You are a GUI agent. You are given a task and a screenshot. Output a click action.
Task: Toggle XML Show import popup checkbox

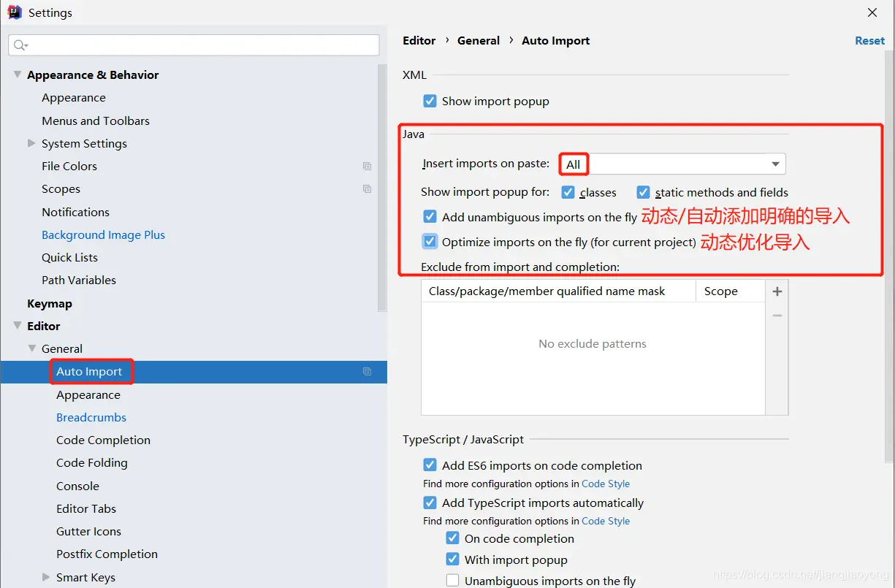point(430,102)
